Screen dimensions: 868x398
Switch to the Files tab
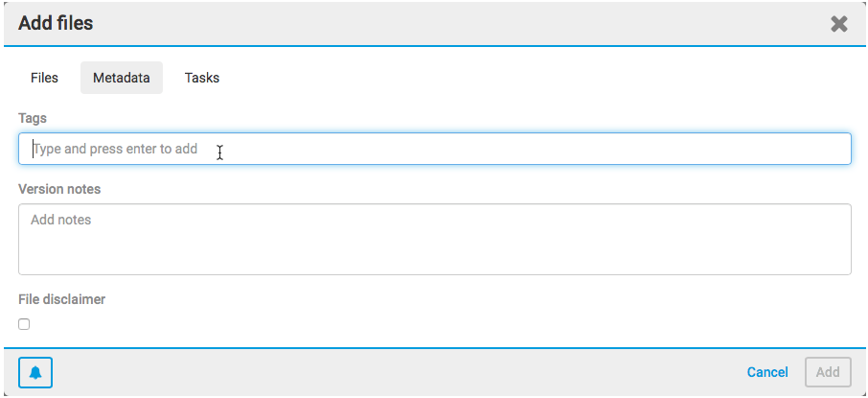click(x=44, y=78)
